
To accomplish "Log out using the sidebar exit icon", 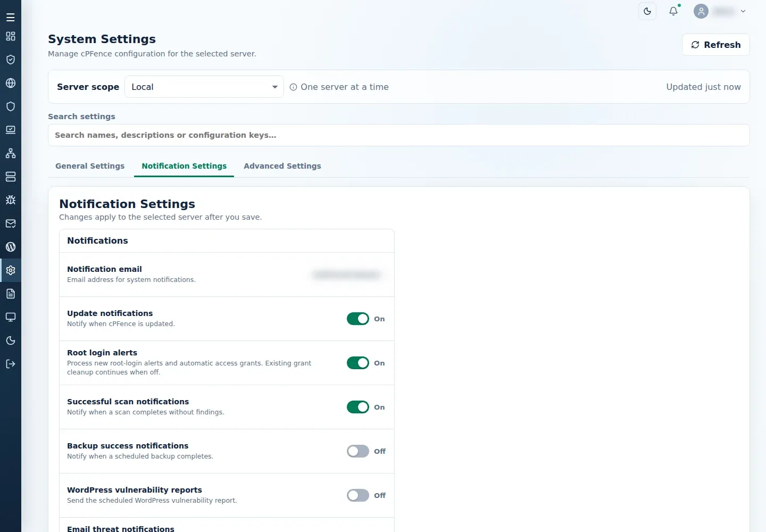I will (11, 364).
